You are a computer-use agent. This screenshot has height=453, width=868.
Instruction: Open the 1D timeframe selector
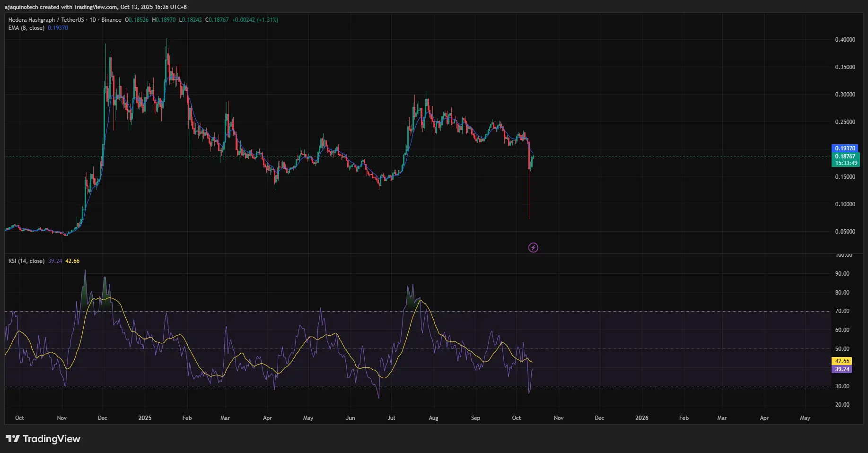pos(93,20)
